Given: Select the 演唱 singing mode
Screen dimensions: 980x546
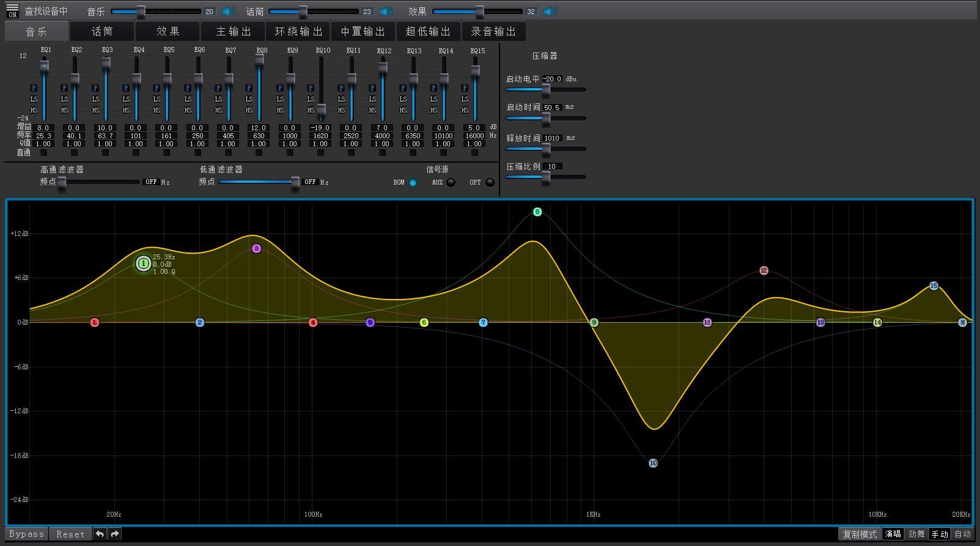Looking at the screenshot, I should point(893,534).
